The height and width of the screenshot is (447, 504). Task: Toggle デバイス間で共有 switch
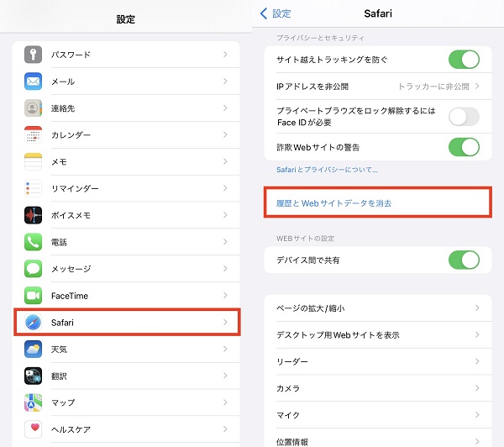[x=464, y=260]
